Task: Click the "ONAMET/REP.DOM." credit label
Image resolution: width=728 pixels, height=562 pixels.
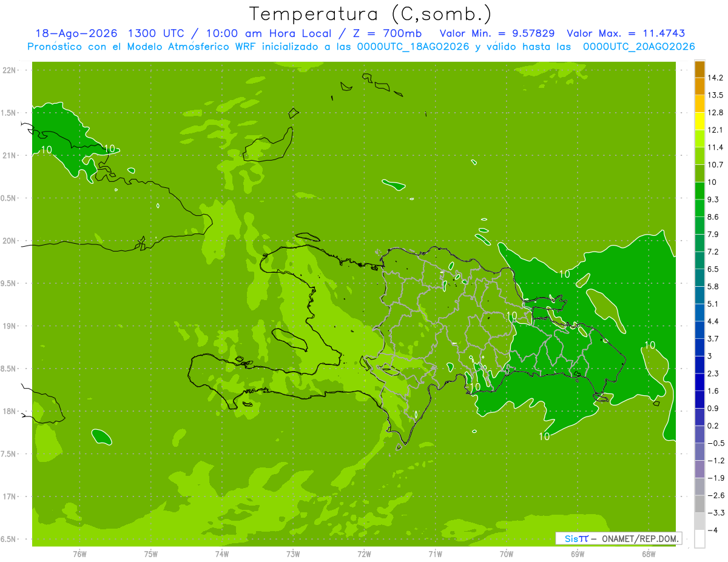Action: (640, 538)
